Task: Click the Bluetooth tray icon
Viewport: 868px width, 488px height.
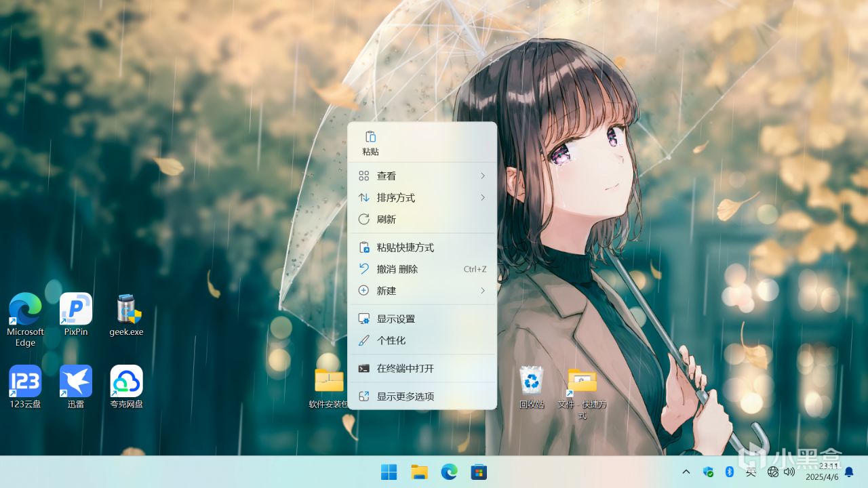Action: (x=730, y=472)
